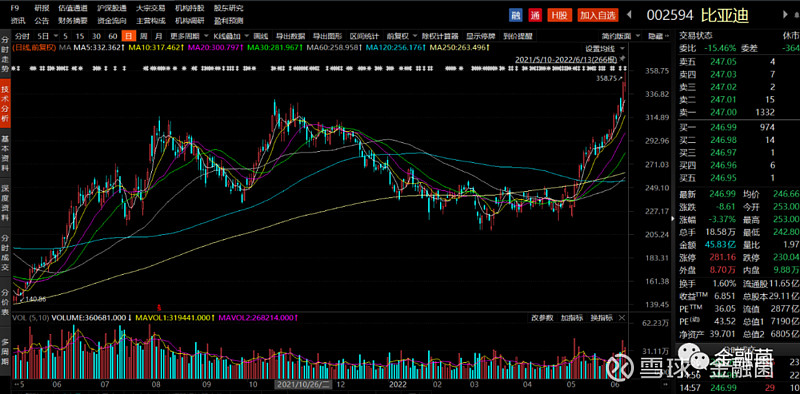800x394 pixels.
Task: Toggle 显示停牌 suspension display
Action: click(481, 36)
